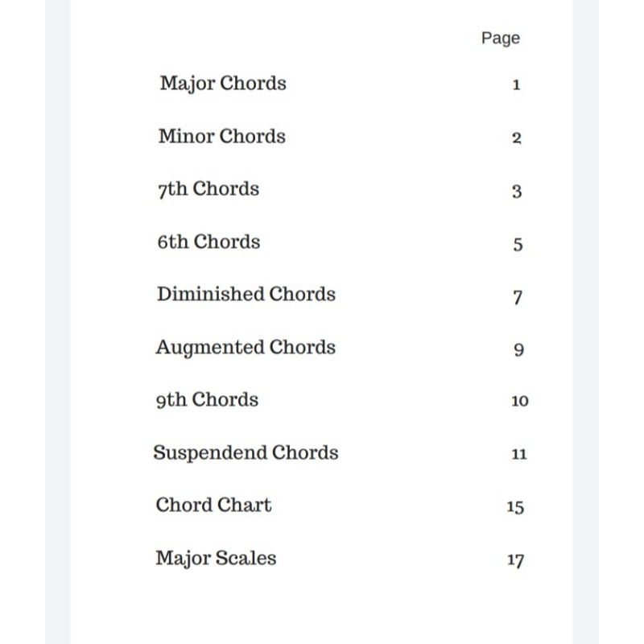Click page number 1 for Major Chords
This screenshot has width=644, height=644.
coord(517,85)
